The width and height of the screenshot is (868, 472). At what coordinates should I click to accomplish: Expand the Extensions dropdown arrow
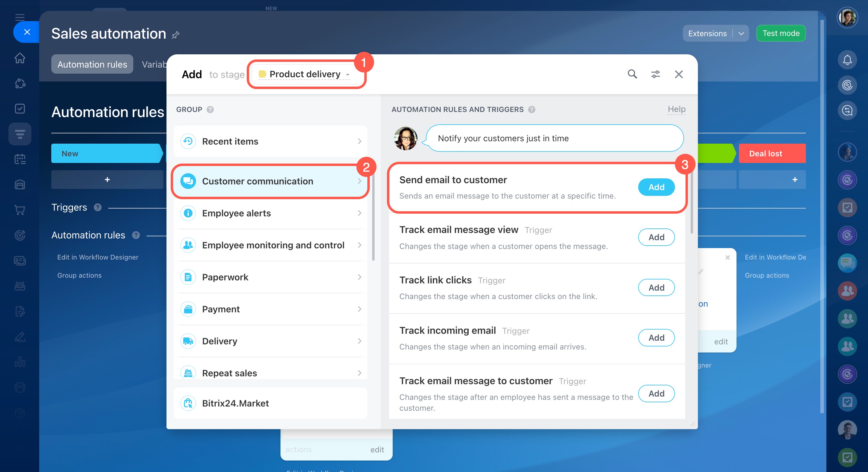click(x=741, y=33)
